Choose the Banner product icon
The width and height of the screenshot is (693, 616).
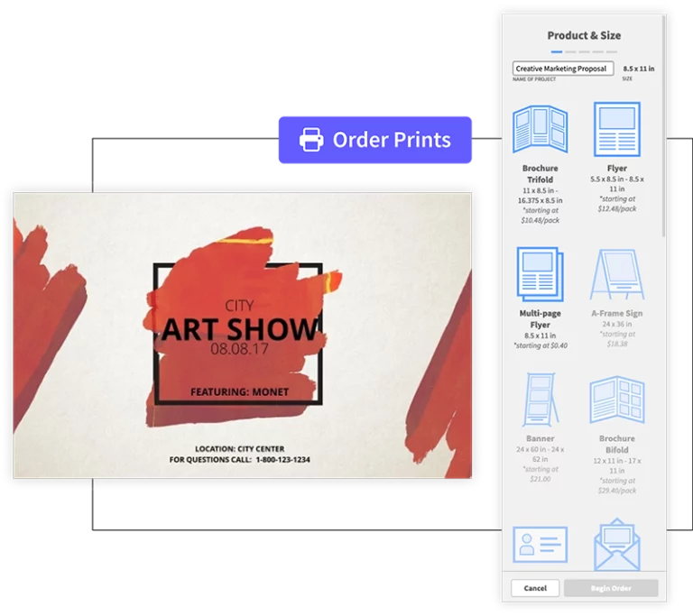tap(541, 400)
